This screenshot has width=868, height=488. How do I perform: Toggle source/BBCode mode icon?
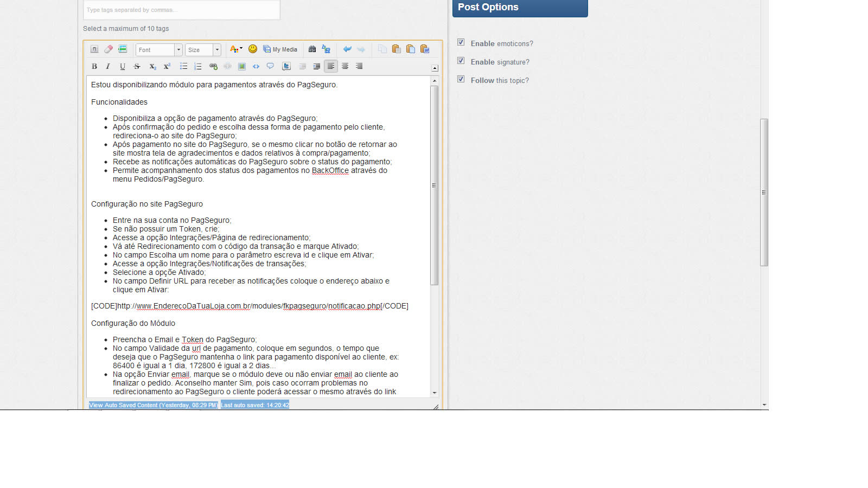click(94, 49)
